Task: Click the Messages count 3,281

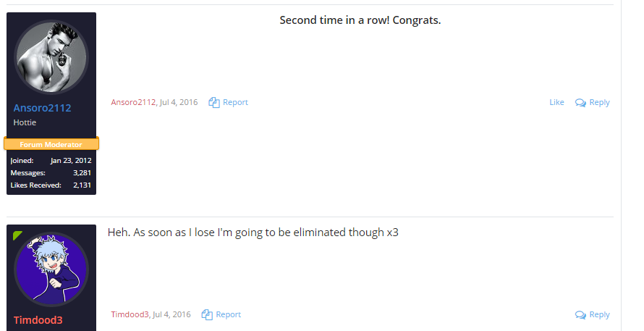Action: coord(82,172)
